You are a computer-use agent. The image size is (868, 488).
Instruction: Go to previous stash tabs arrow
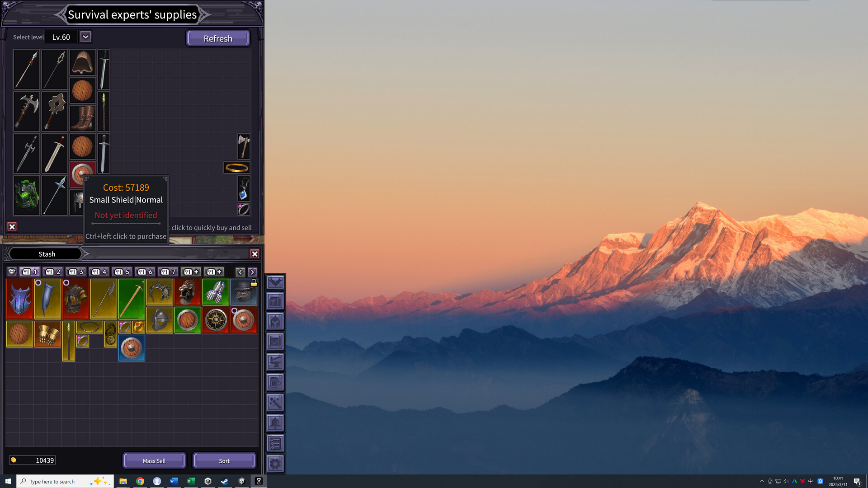(x=240, y=272)
